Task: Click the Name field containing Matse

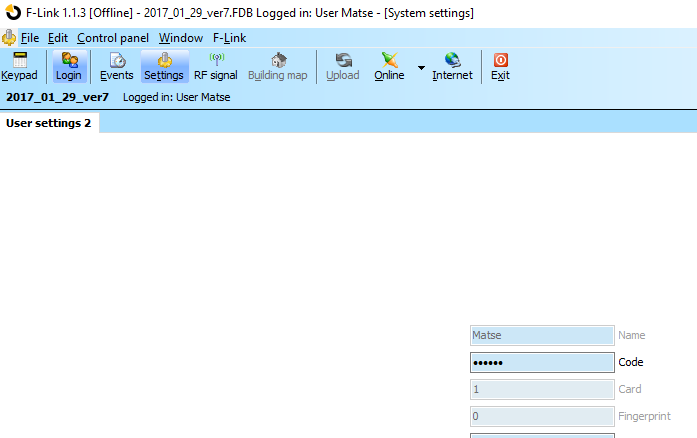Action: click(x=541, y=336)
